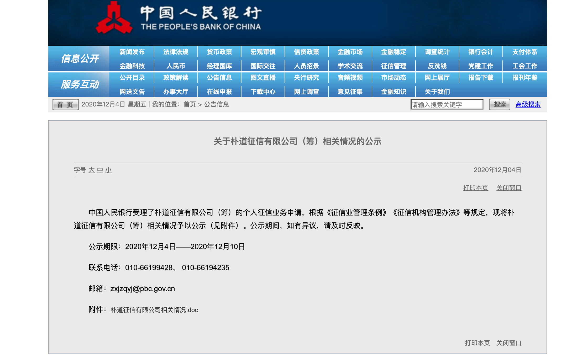This screenshot has height=364, width=588.
Task: Click the bottom 打印本页 print link
Action: click(x=477, y=343)
